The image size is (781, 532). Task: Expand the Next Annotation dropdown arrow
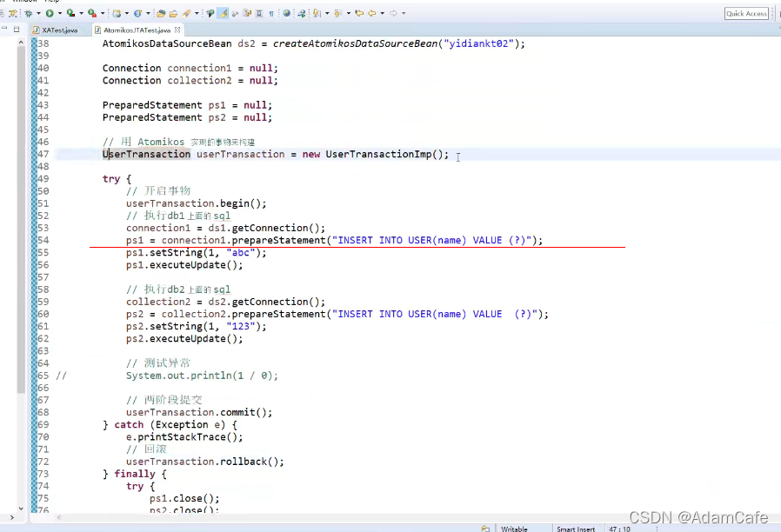coord(327,13)
